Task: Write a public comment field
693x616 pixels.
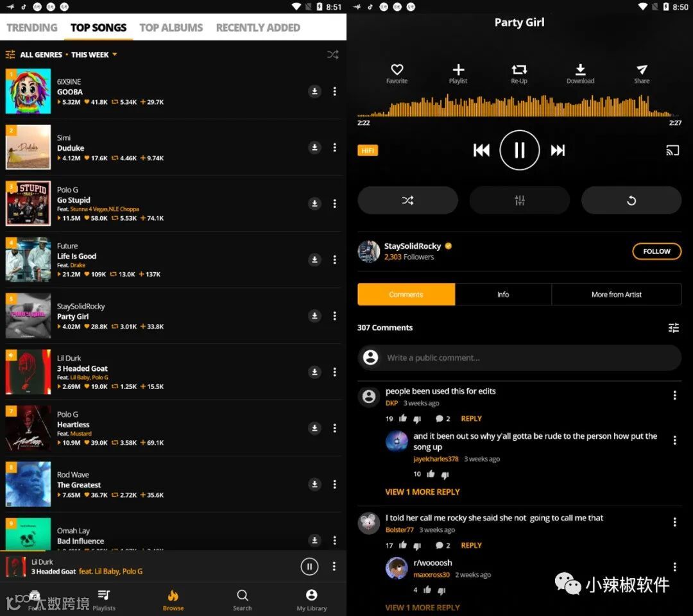Action: pyautogui.click(x=519, y=357)
